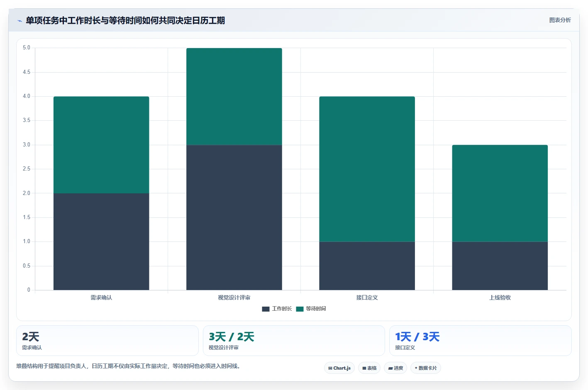Click the 等待时间 legend label
The width and height of the screenshot is (588, 390).
point(316,309)
